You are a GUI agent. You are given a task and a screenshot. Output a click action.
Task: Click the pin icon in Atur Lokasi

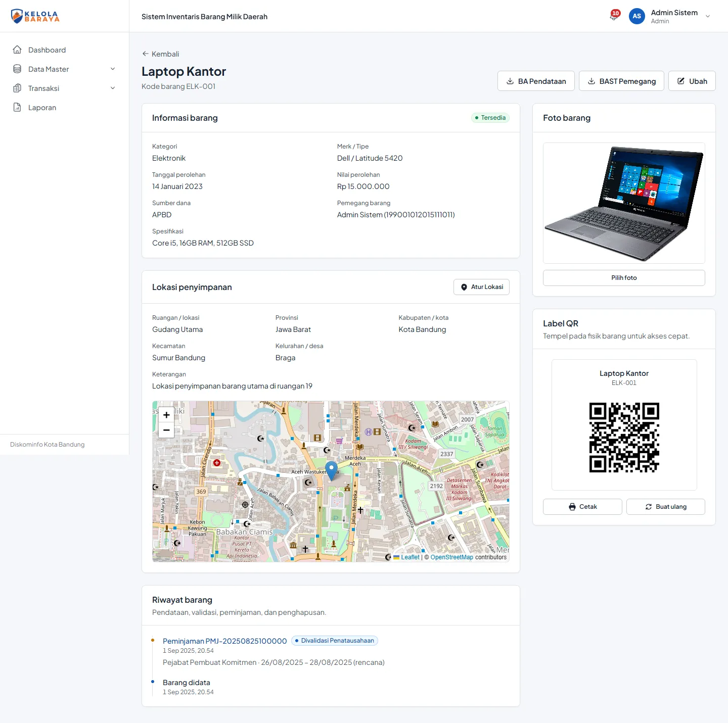pos(464,287)
